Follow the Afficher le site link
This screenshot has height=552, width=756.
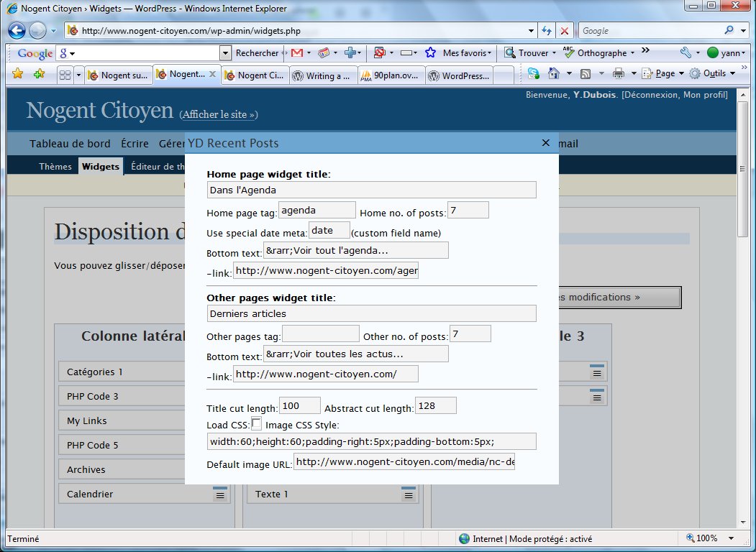click(219, 114)
